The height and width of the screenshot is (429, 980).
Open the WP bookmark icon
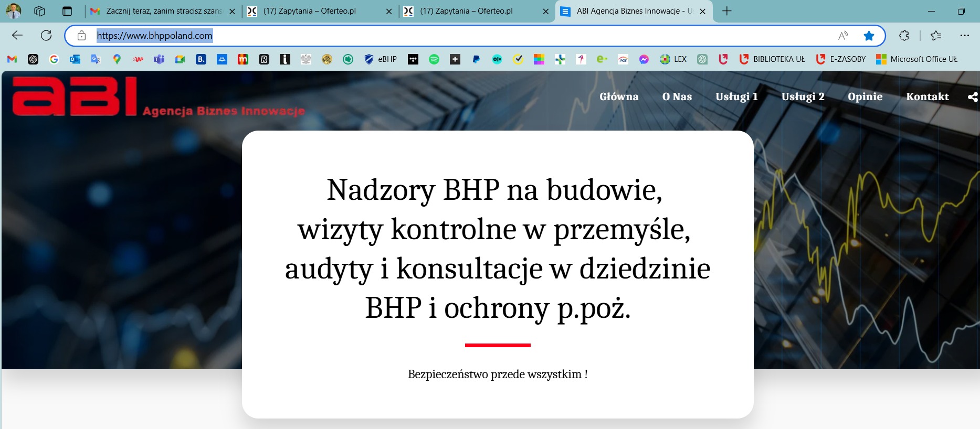point(138,59)
